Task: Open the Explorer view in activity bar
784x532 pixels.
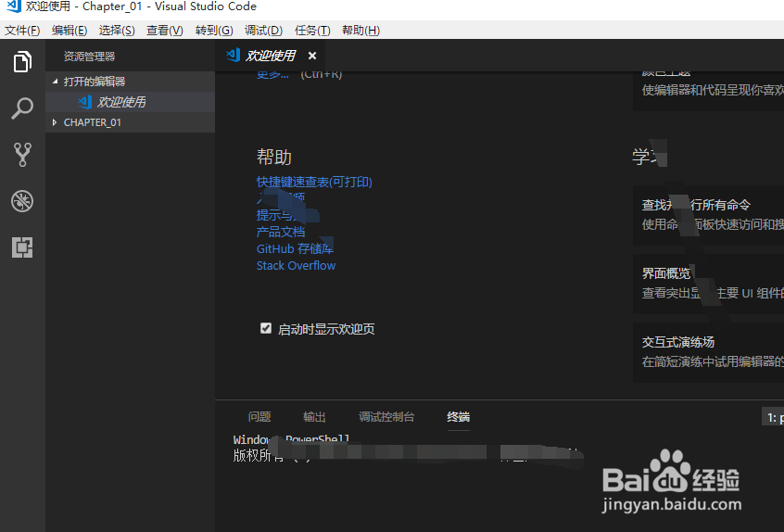Action: 22,61
